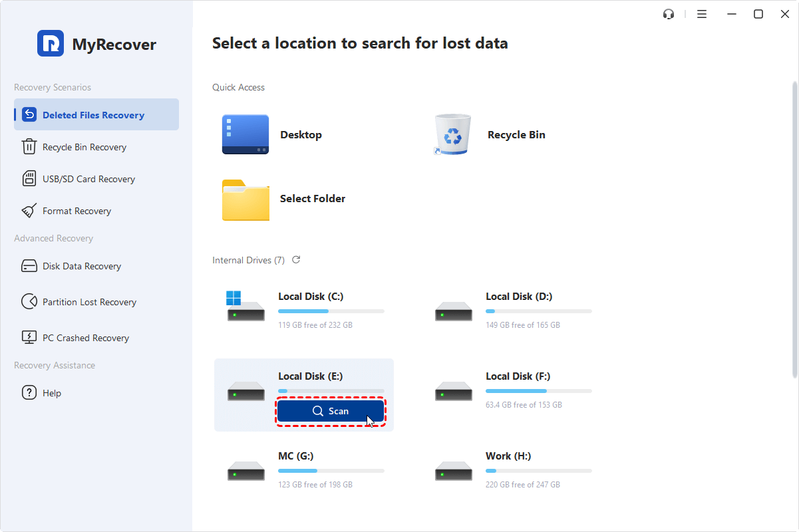Viewport: 799px width, 532px height.
Task: Click the headset support icon
Action: (669, 14)
